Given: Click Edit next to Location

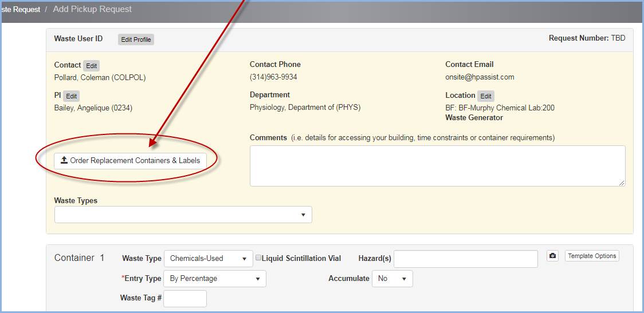Looking at the screenshot, I should tap(485, 96).
